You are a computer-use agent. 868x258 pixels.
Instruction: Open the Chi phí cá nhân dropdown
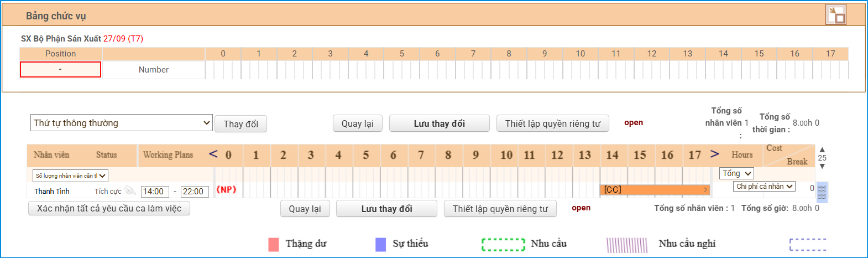765,187
